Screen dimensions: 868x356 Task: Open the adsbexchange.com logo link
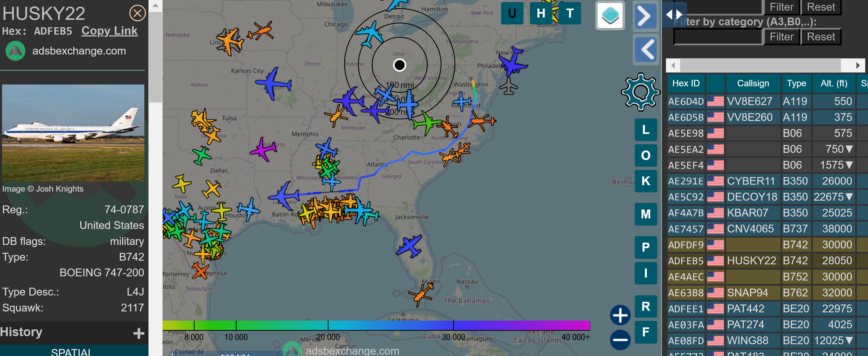15,51
